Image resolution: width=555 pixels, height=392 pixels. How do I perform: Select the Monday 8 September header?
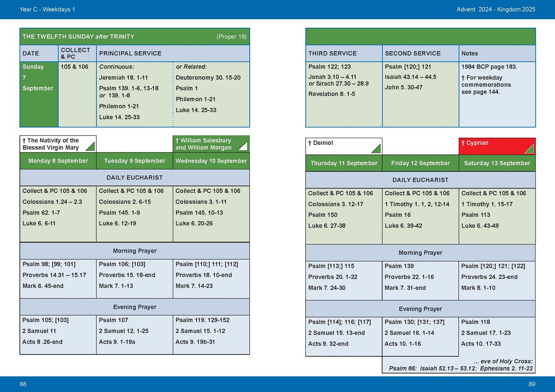click(x=58, y=161)
